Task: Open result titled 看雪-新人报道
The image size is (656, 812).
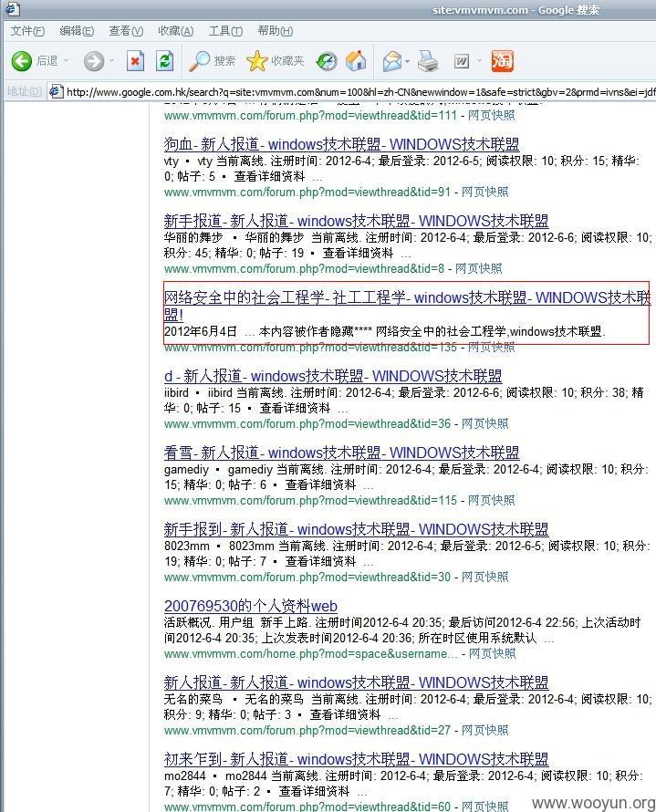Action: click(x=342, y=453)
